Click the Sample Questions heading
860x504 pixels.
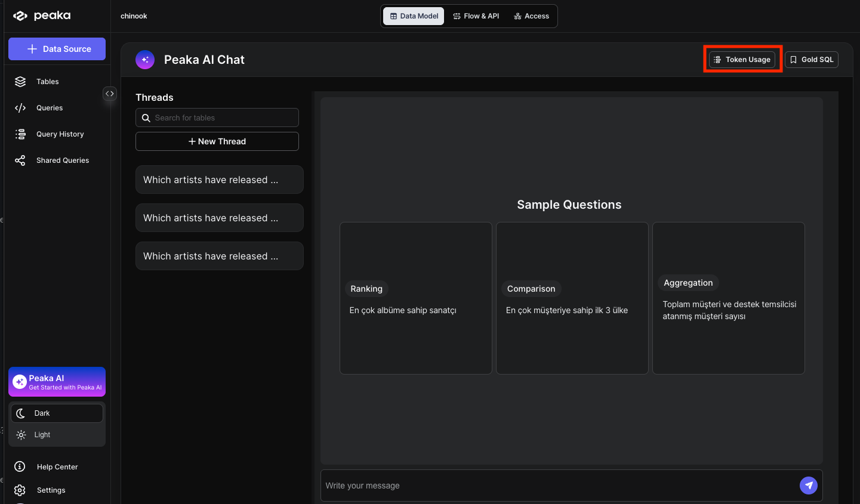pos(569,205)
